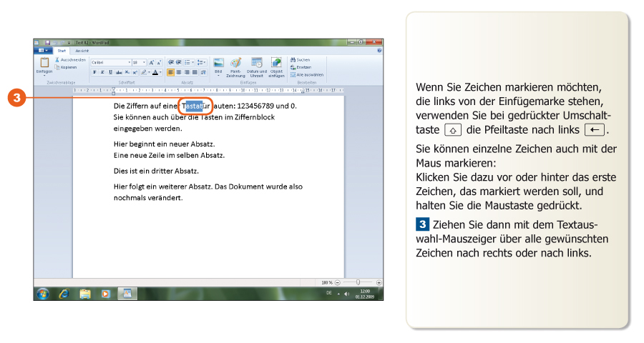644x343 pixels.
Task: Click the Einfügen paste icon
Action: click(44, 64)
